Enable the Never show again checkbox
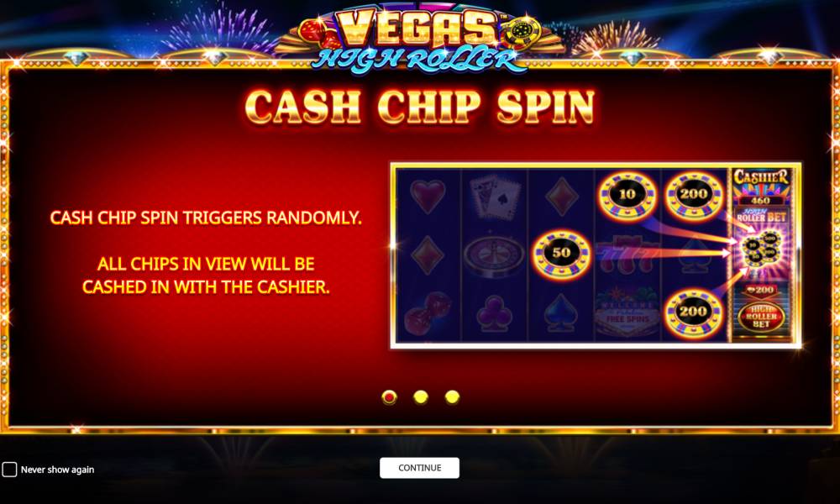 coord(9,470)
